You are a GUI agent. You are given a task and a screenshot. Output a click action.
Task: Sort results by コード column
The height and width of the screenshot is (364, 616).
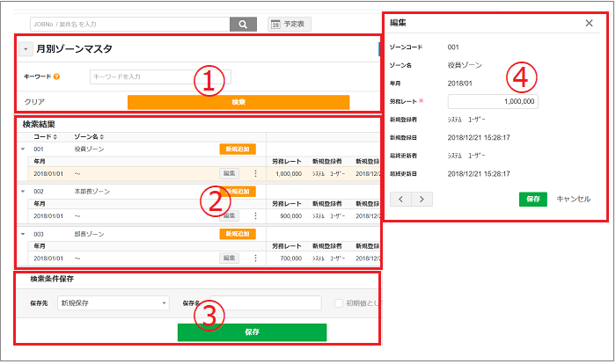[x=46, y=136]
